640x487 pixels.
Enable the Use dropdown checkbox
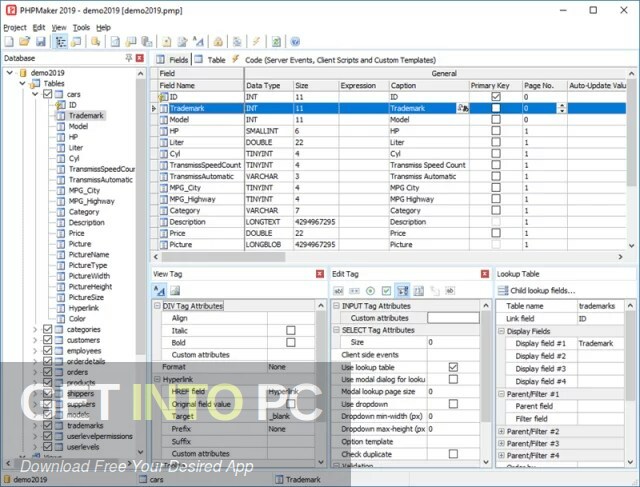[453, 404]
